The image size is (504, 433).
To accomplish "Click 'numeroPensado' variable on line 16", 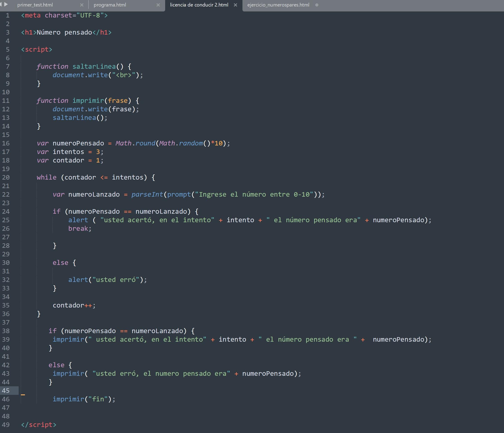I will (x=78, y=143).
